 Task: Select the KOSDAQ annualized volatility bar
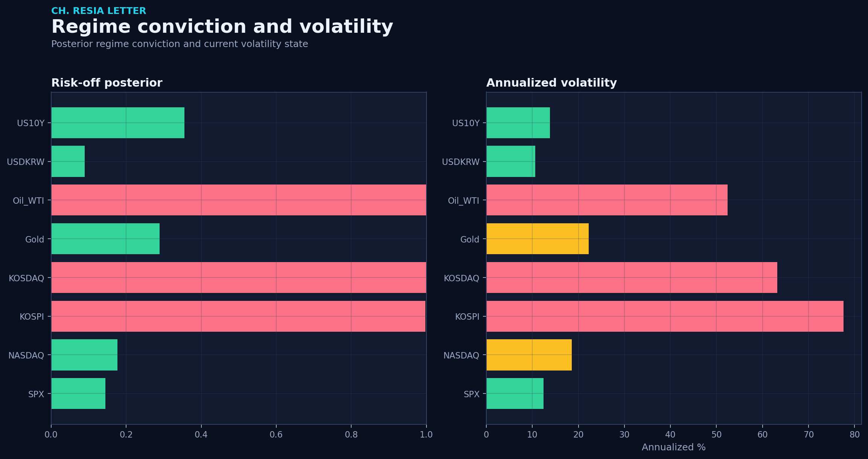coord(632,278)
